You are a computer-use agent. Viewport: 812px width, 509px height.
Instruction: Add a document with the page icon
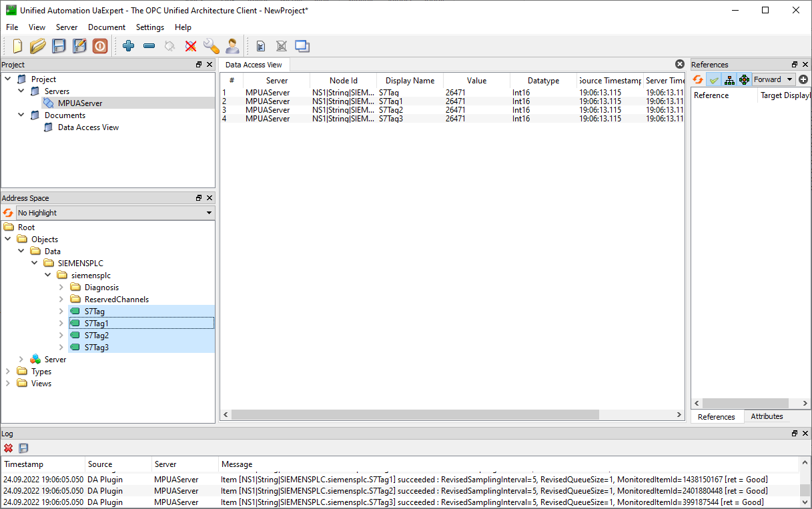[x=261, y=46]
